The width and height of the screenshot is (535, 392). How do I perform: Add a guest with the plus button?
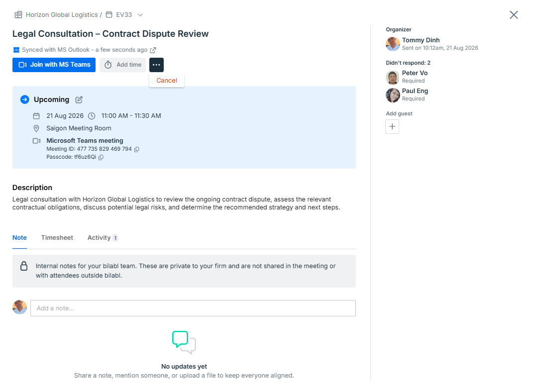[392, 126]
